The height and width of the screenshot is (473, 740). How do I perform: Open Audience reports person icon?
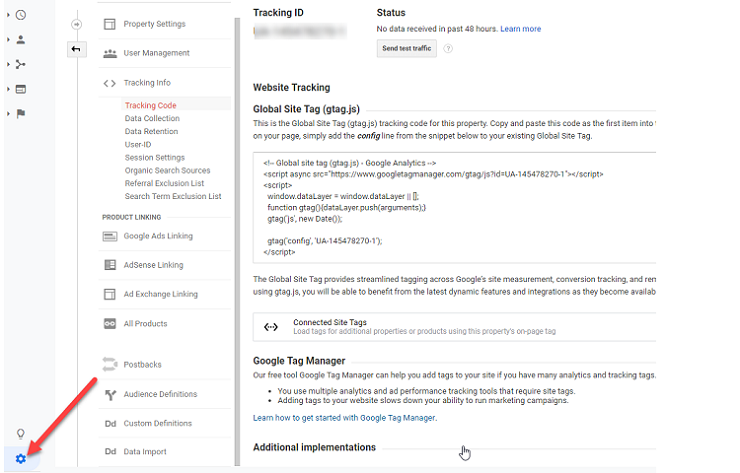click(21, 40)
